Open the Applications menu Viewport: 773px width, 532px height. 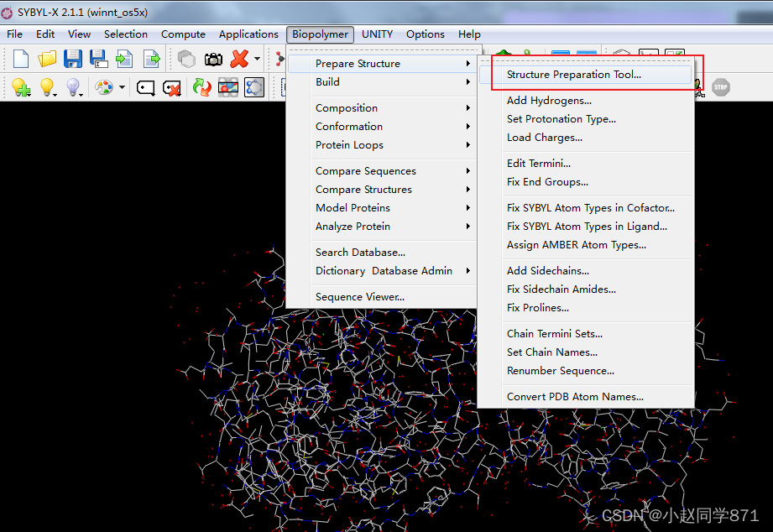click(x=248, y=34)
